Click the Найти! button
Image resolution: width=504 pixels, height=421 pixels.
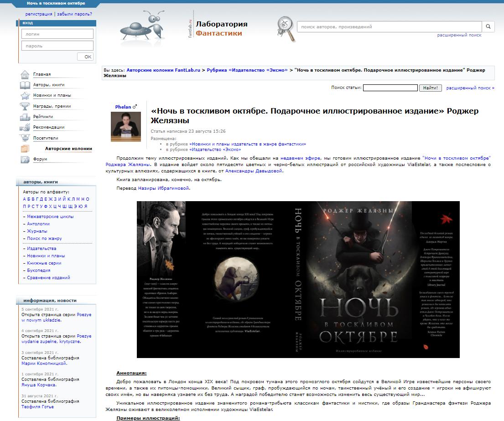coord(431,88)
